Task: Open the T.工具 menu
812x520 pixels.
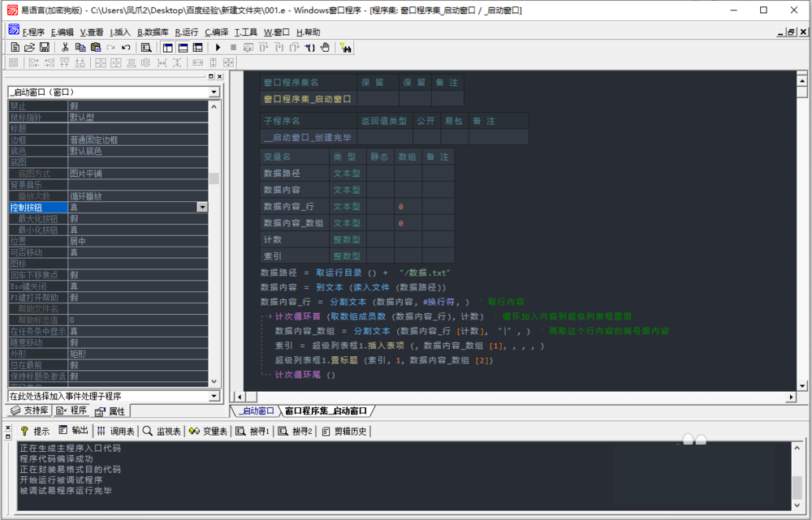Action: click(x=246, y=32)
